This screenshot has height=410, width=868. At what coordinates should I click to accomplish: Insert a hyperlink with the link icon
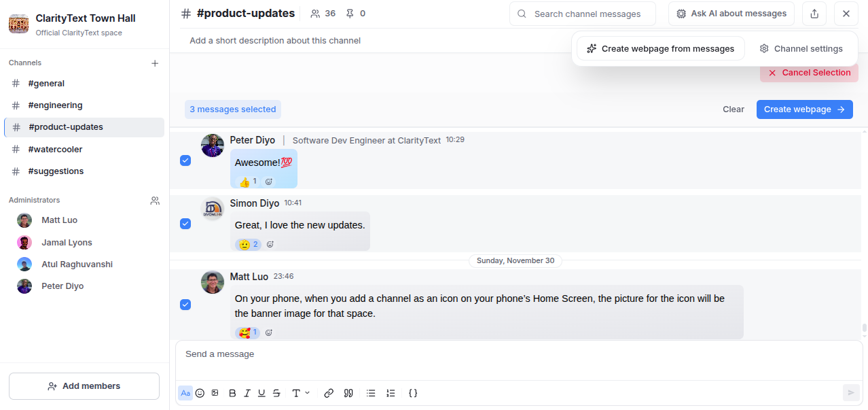[329, 393]
